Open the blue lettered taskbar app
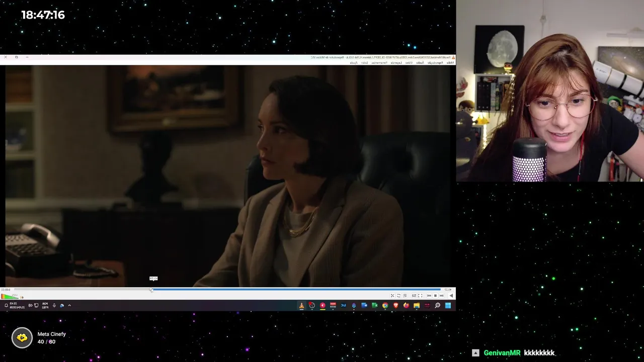Screen dimensions: 644x362 click(344, 305)
